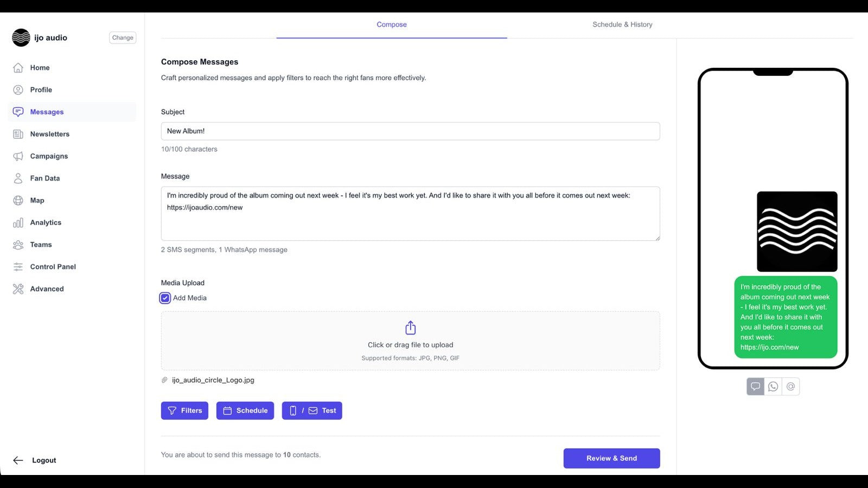This screenshot has width=868, height=488.
Task: Open Campaigns megaphone icon
Action: [x=18, y=156]
